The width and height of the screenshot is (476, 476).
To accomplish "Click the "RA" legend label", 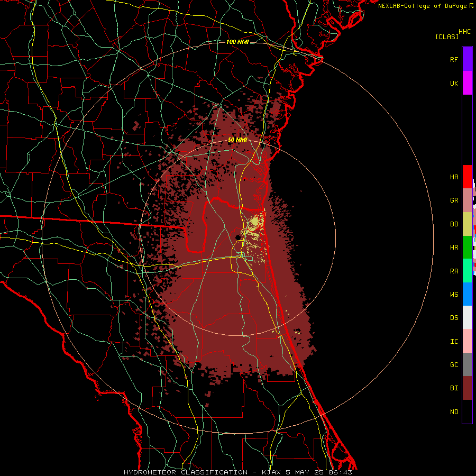I will [x=454, y=271].
